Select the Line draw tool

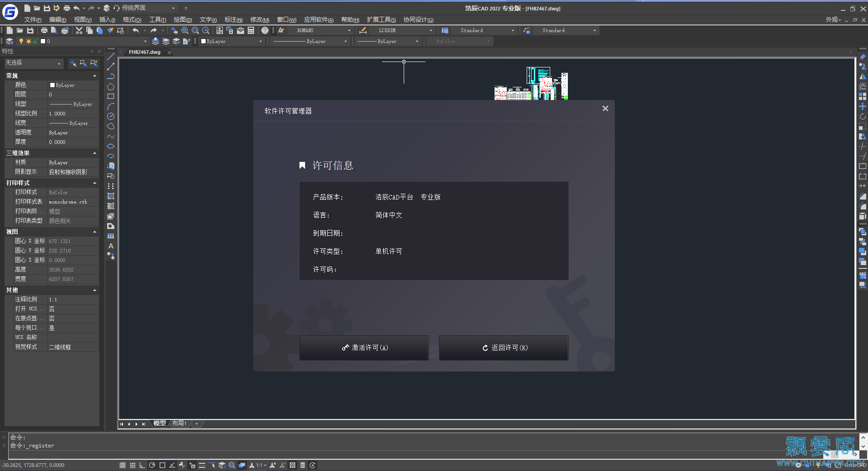coord(111,57)
